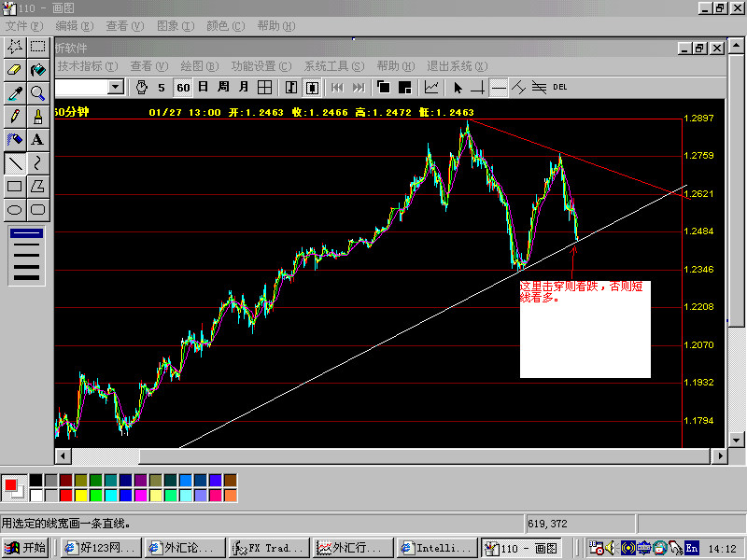Select the Free-Form Select tool
747x560 pixels.
tap(15, 46)
